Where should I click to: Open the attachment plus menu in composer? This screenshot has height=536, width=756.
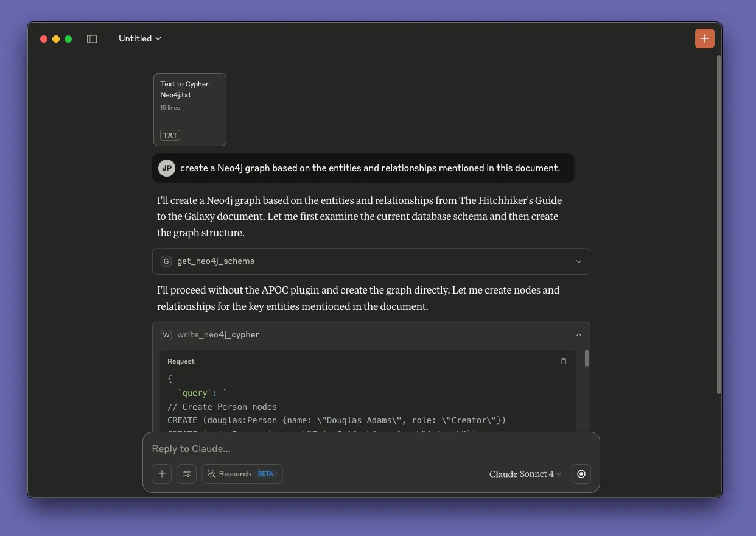coord(161,474)
